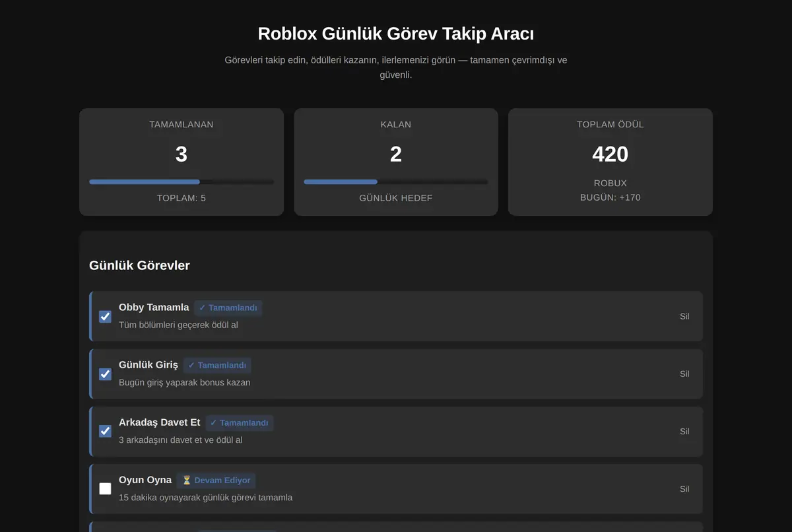The image size is (792, 532).
Task: Click the Tamamlanan count 3
Action: (181, 154)
